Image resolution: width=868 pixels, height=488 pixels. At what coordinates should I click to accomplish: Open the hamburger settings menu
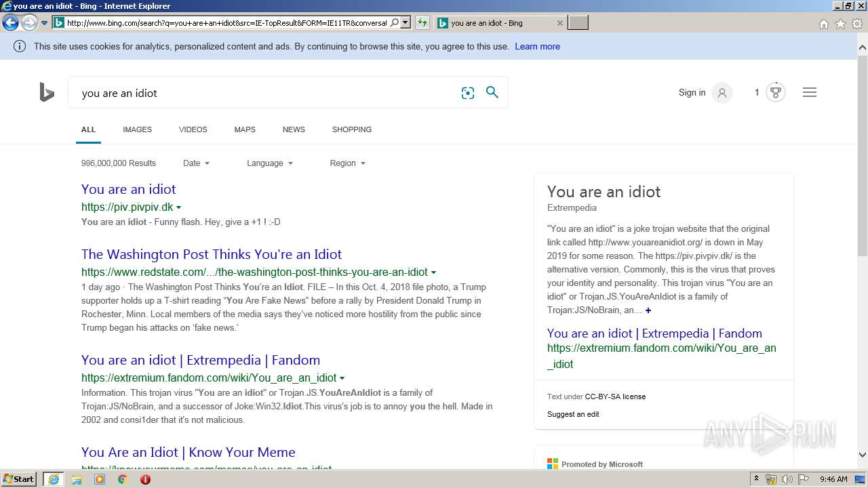click(810, 93)
